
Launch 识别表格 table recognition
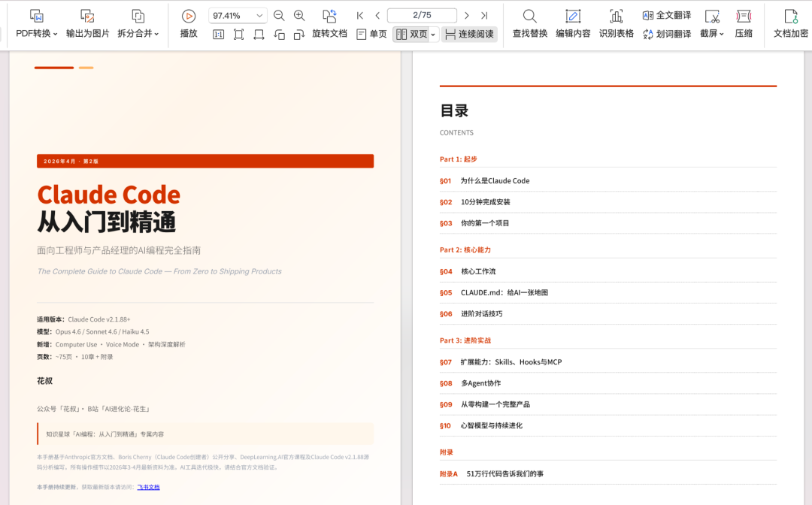[x=617, y=23]
